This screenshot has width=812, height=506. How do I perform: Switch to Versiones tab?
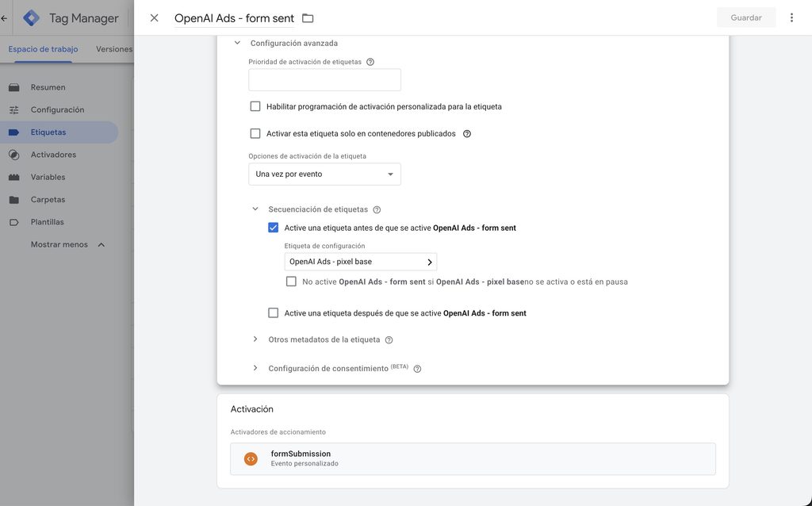pos(114,49)
